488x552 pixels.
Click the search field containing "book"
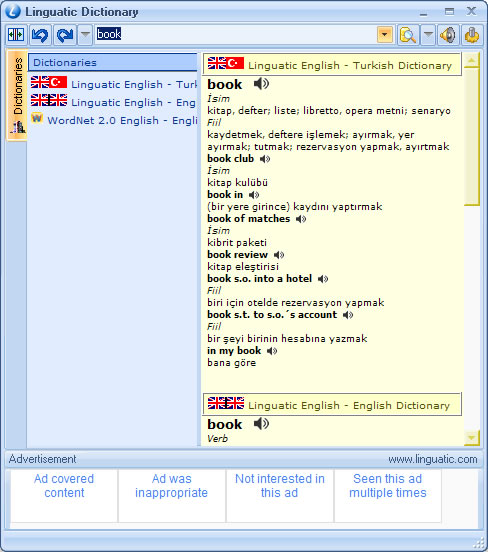click(x=235, y=34)
